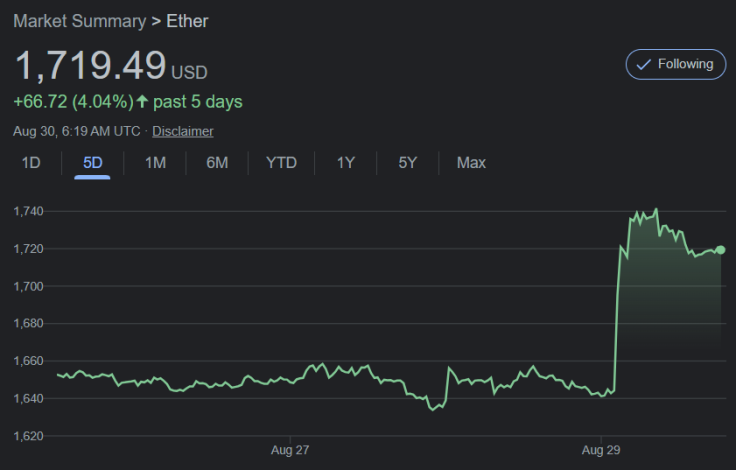This screenshot has width=736, height=470.
Task: Click the Ether title text
Action: [187, 21]
